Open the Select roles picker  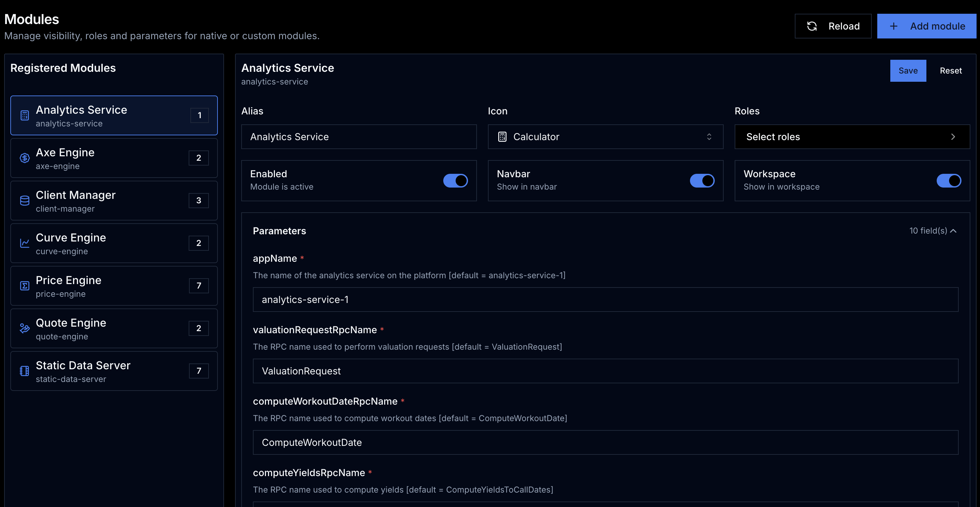pyautogui.click(x=852, y=137)
